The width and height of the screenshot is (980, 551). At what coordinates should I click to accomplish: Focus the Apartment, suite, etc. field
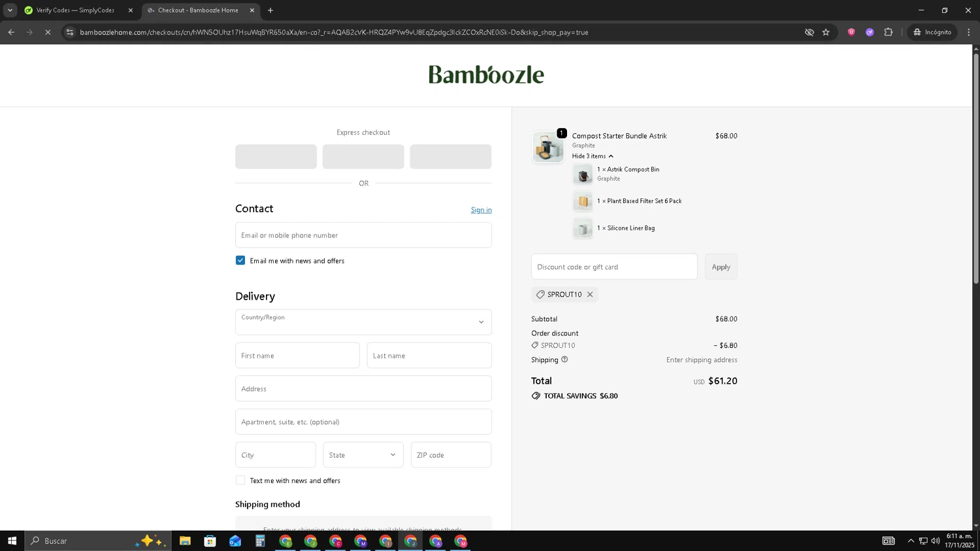tap(363, 422)
